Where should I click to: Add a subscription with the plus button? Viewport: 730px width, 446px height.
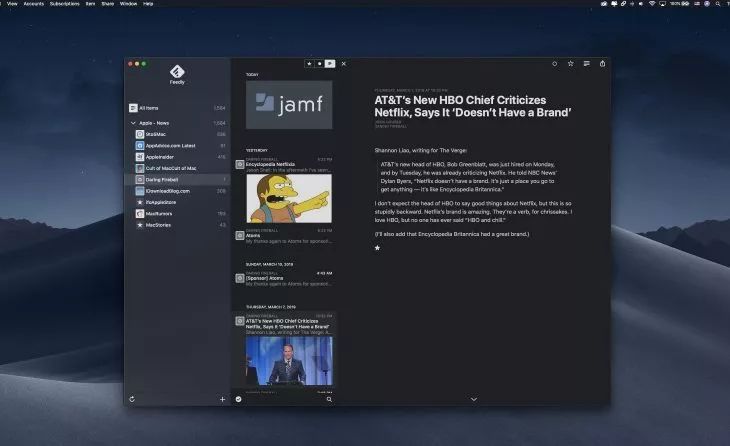click(223, 399)
